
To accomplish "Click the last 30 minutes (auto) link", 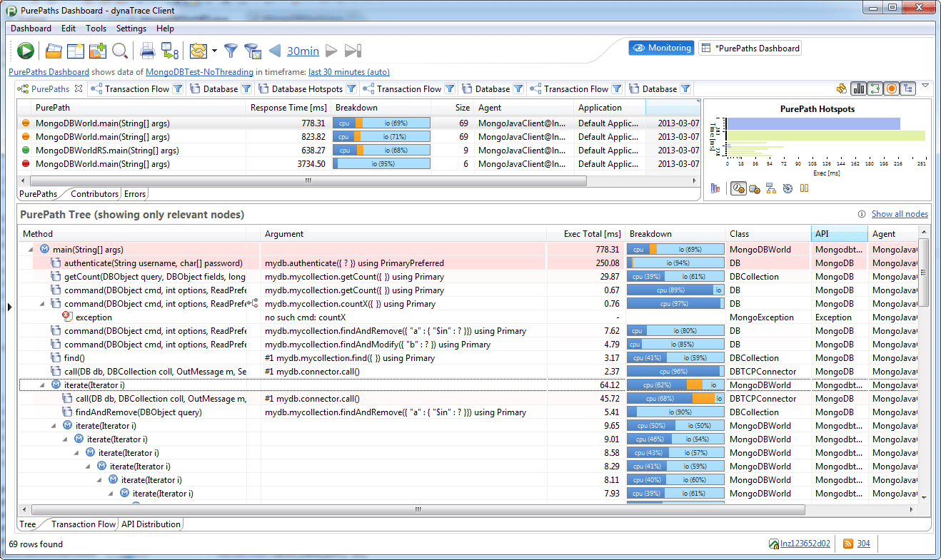I will click(x=349, y=72).
